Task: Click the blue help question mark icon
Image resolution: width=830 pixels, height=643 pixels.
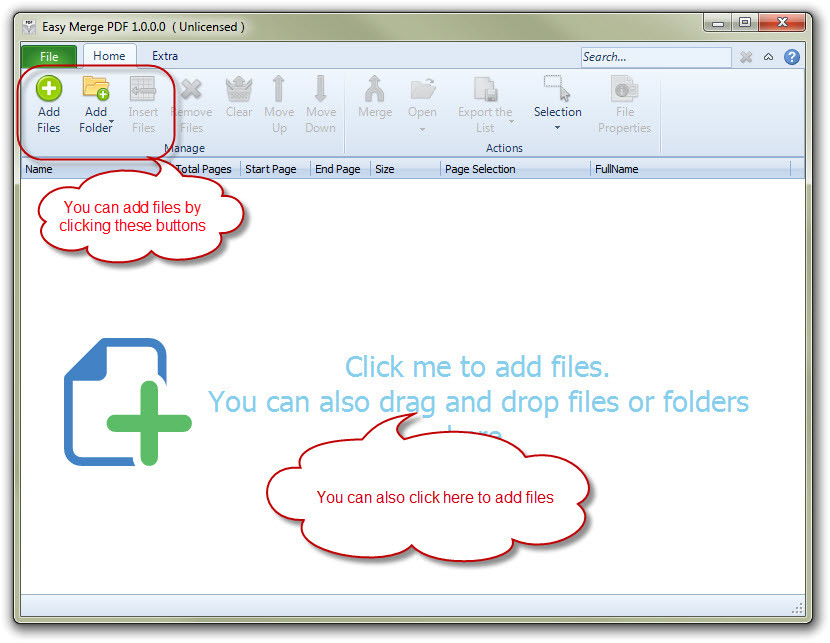Action: click(x=792, y=57)
